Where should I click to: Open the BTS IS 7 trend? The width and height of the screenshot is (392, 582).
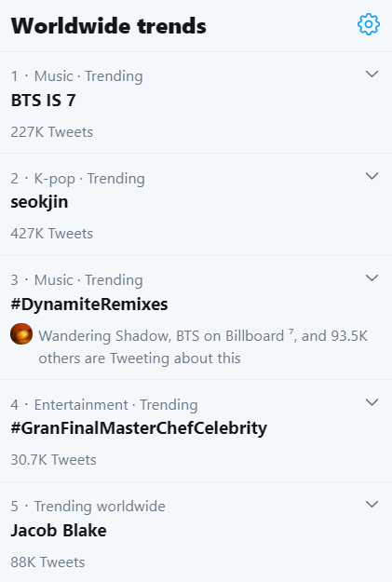coord(44,101)
